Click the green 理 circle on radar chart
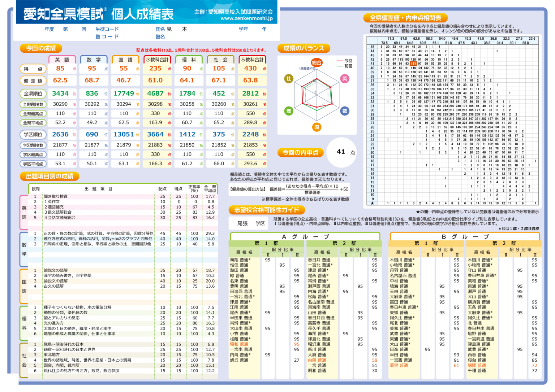The image size is (555, 392). pyautogui.click(x=289, y=111)
